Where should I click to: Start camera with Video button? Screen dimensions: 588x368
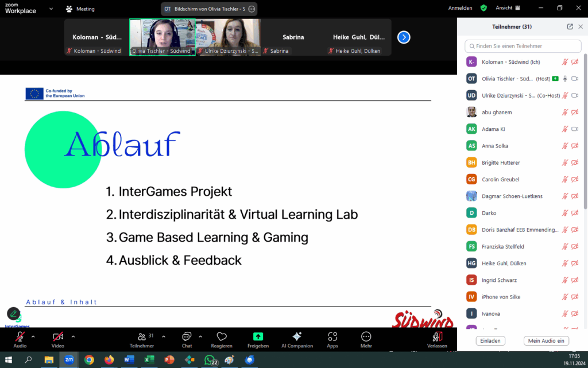[x=58, y=337]
